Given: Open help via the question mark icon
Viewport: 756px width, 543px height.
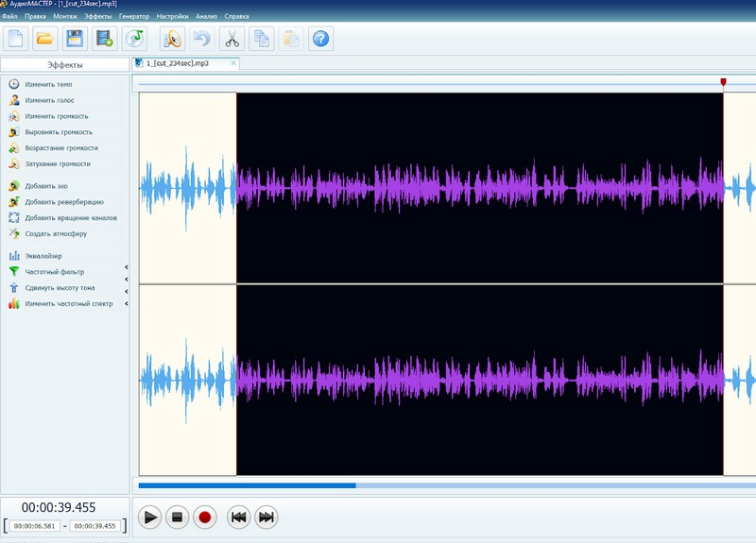Looking at the screenshot, I should coord(321,38).
